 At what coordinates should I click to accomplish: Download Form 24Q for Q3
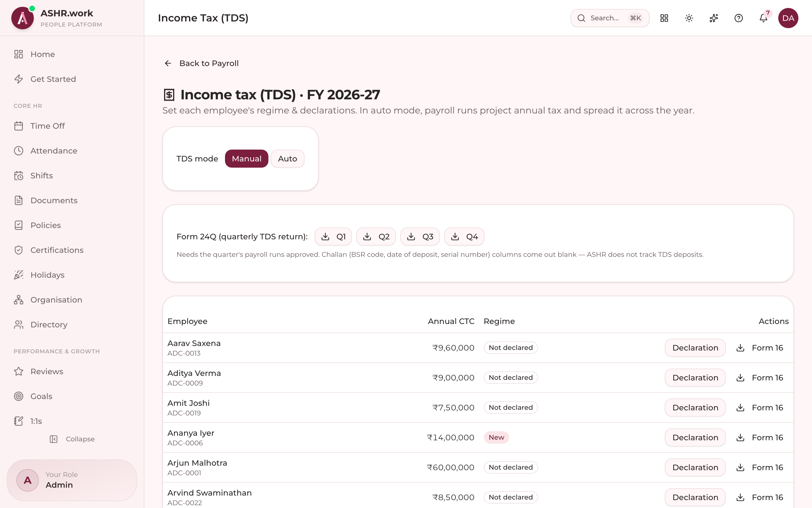[420, 237]
